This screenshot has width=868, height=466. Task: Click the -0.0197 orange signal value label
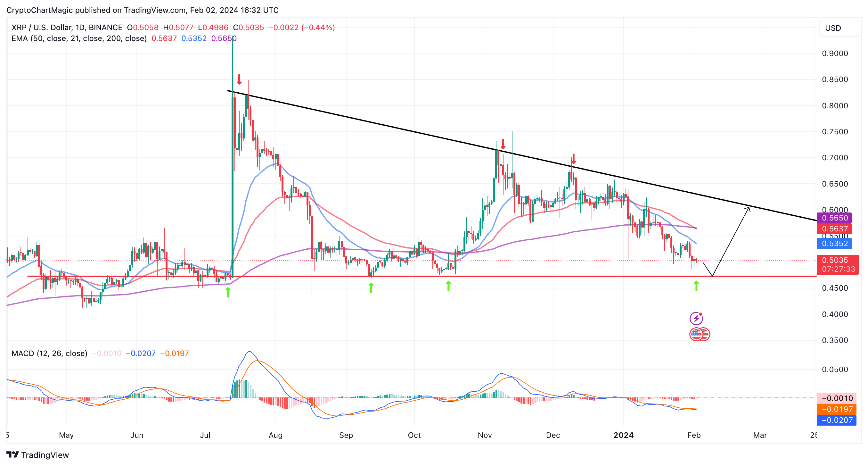point(837,409)
